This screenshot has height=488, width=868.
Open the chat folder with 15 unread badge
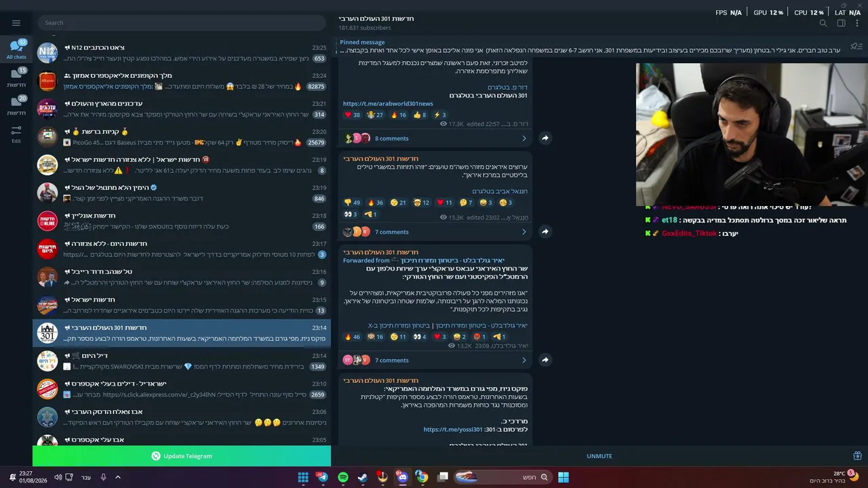click(16, 78)
